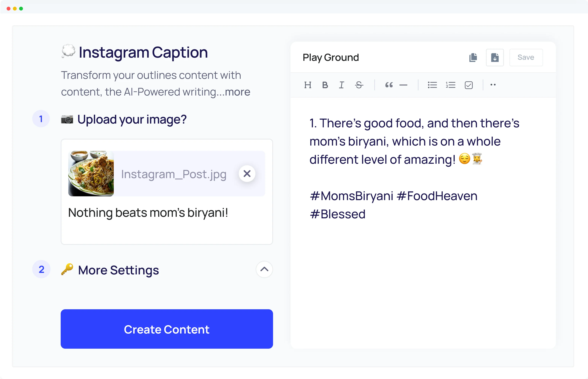Save the Play Ground content
The height and width of the screenshot is (379, 588).
pos(526,57)
